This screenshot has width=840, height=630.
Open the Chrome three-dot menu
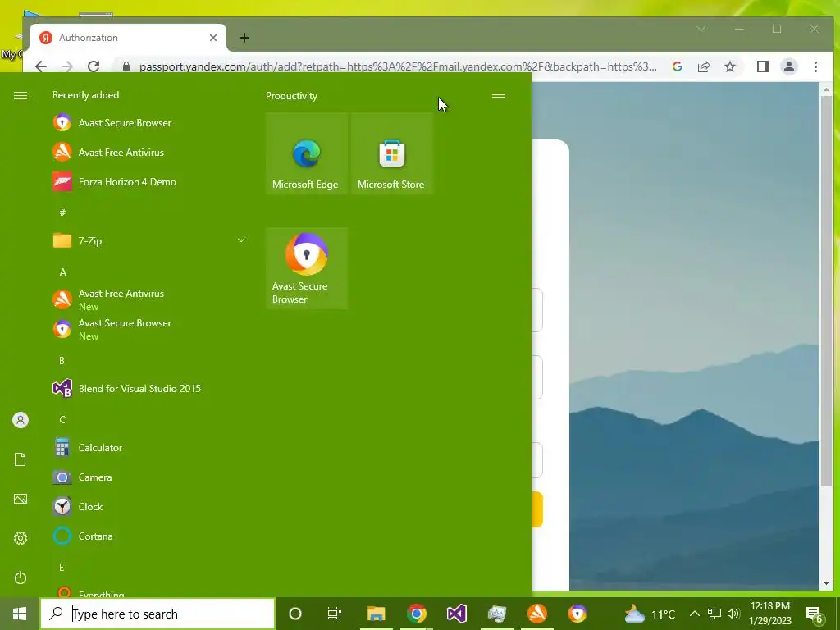click(815, 66)
